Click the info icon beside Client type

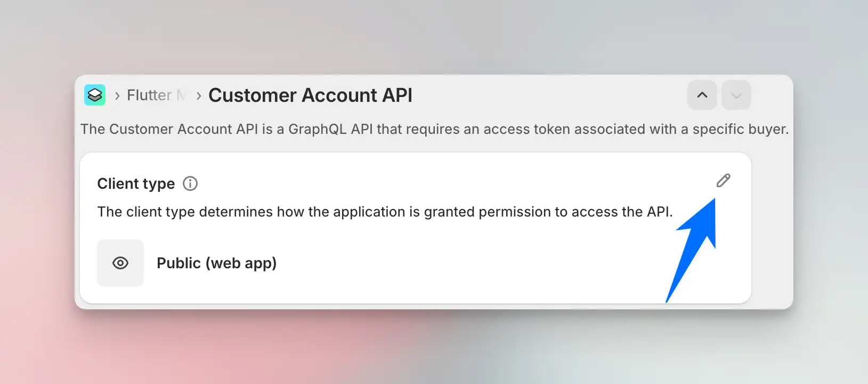pos(190,183)
